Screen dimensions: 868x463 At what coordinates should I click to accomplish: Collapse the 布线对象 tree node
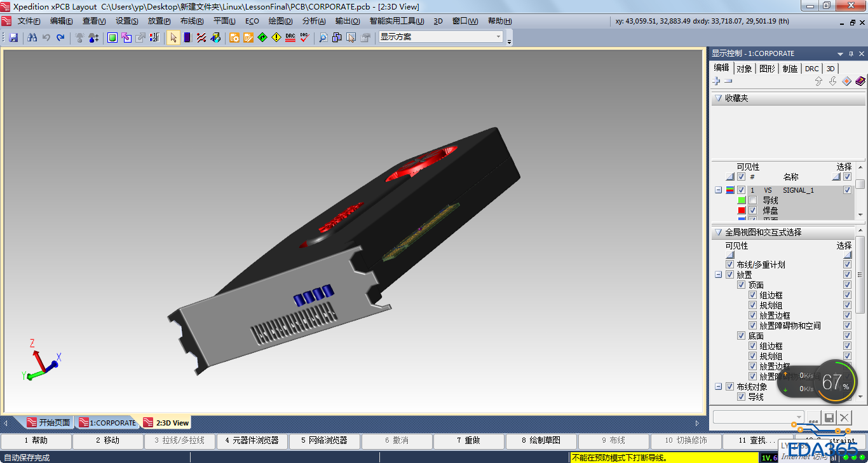pos(719,387)
